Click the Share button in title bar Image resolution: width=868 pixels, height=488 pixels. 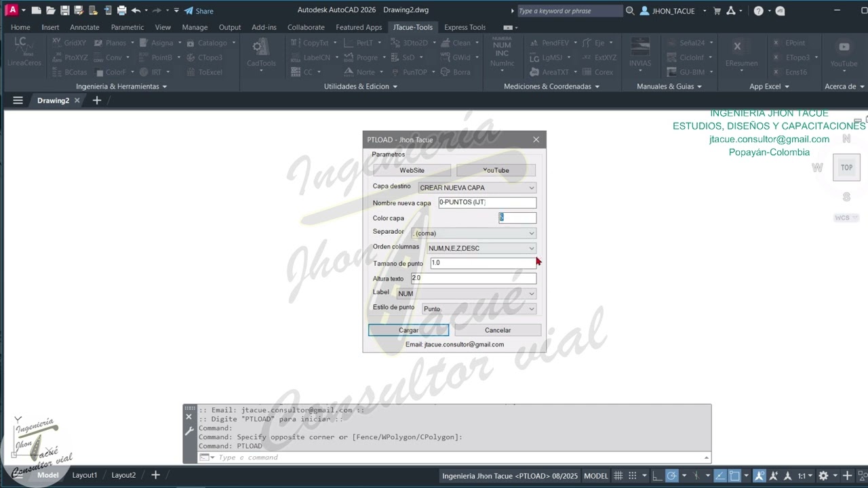[199, 11]
